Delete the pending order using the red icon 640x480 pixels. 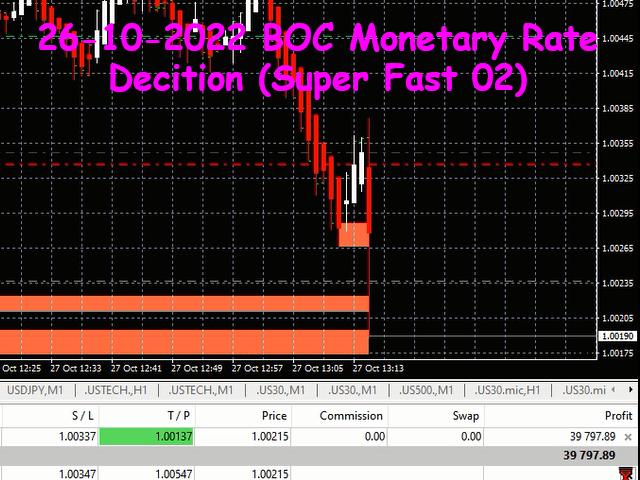pyautogui.click(x=625, y=474)
